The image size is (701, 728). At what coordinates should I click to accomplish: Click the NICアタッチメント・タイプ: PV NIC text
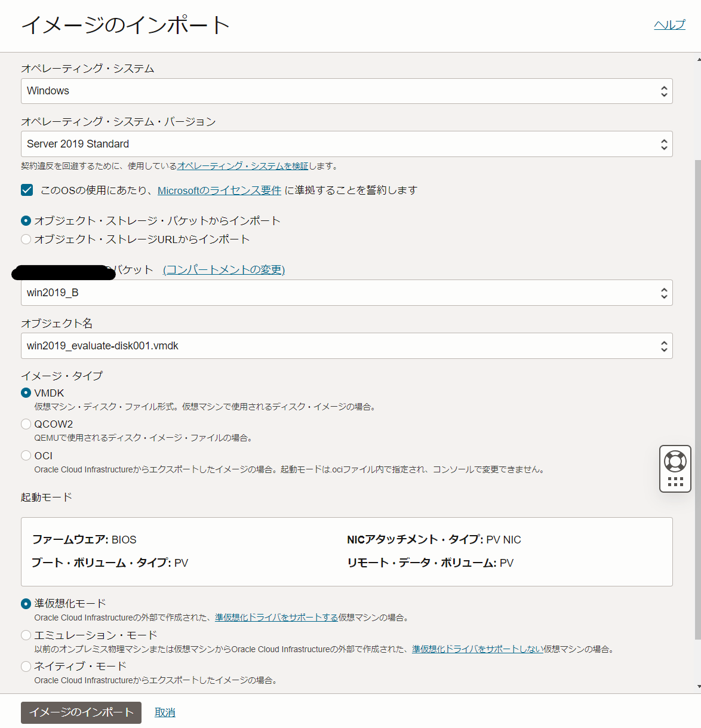pyautogui.click(x=434, y=540)
